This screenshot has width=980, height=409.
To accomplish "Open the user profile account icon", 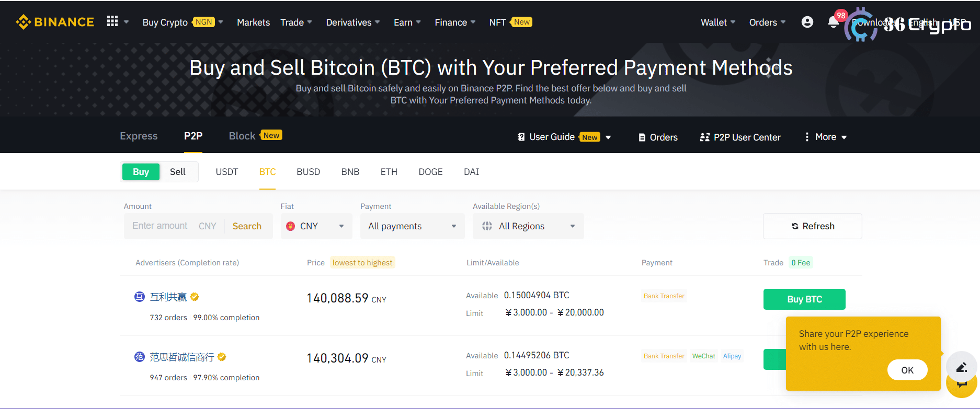I will point(807,22).
